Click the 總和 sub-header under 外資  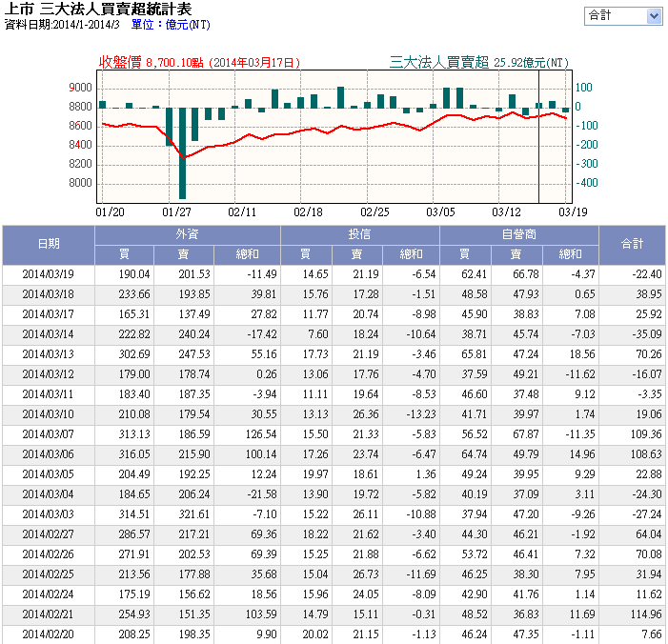247,254
